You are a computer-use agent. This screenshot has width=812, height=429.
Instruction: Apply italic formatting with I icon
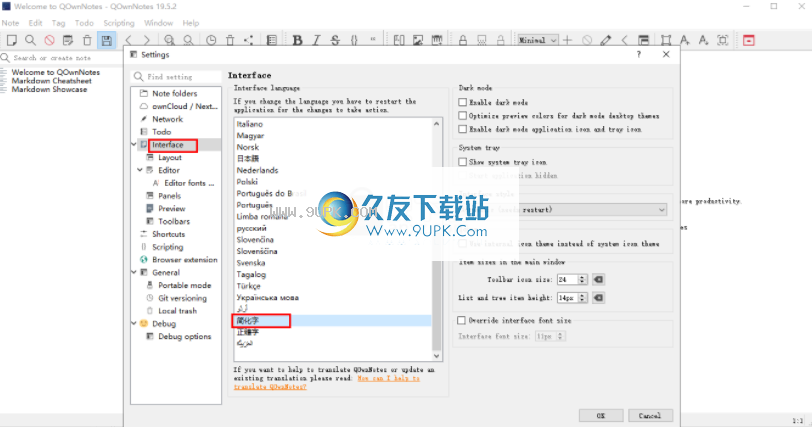[x=316, y=40]
